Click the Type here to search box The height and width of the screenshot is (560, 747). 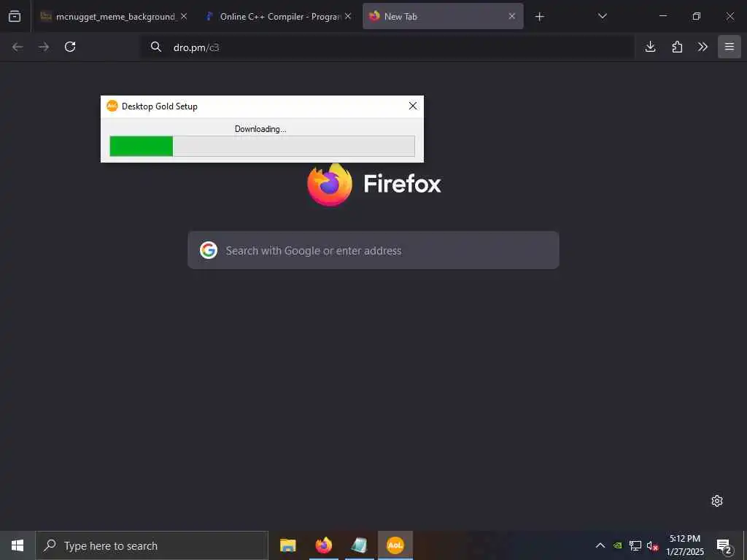click(x=152, y=545)
